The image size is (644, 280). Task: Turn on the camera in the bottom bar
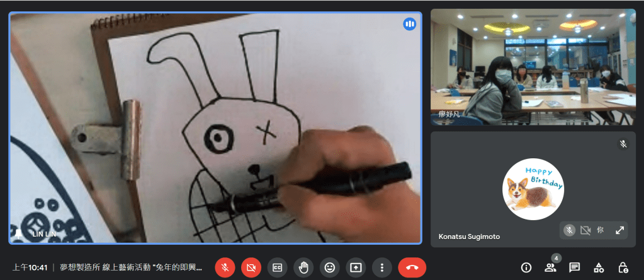(x=251, y=267)
